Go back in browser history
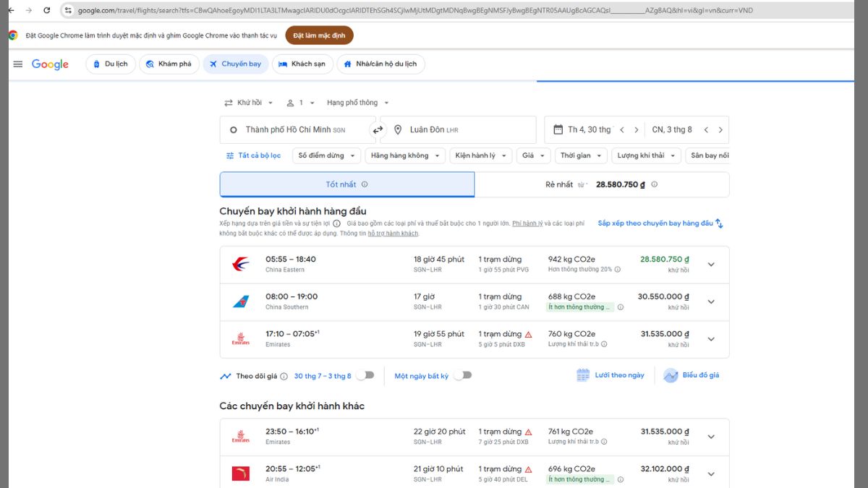Image resolution: width=868 pixels, height=488 pixels. click(x=11, y=10)
